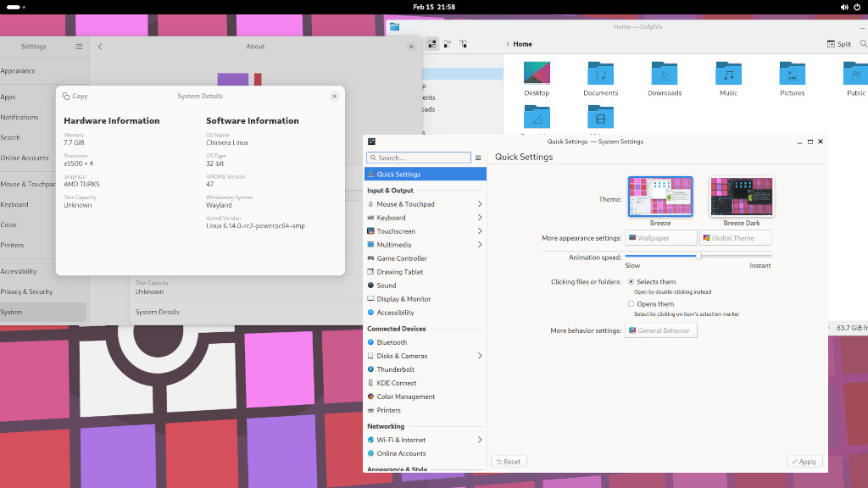Expand the Wi-Fi & Internet submenu
Screen dimensions: 868x488
coord(480,440)
